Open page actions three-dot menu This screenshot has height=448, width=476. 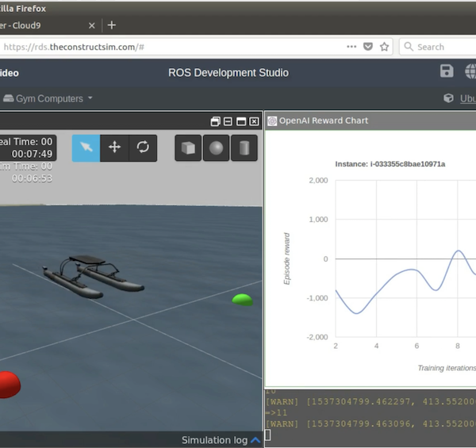point(351,47)
